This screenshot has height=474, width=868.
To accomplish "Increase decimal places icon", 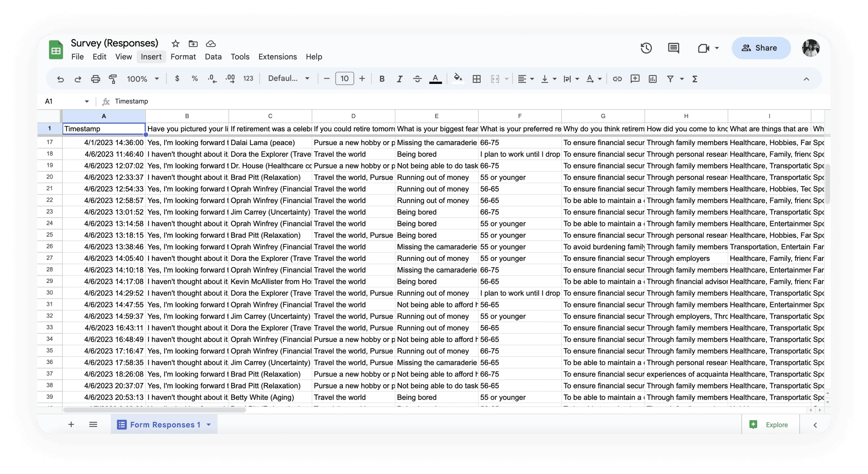I will pyautogui.click(x=230, y=79).
